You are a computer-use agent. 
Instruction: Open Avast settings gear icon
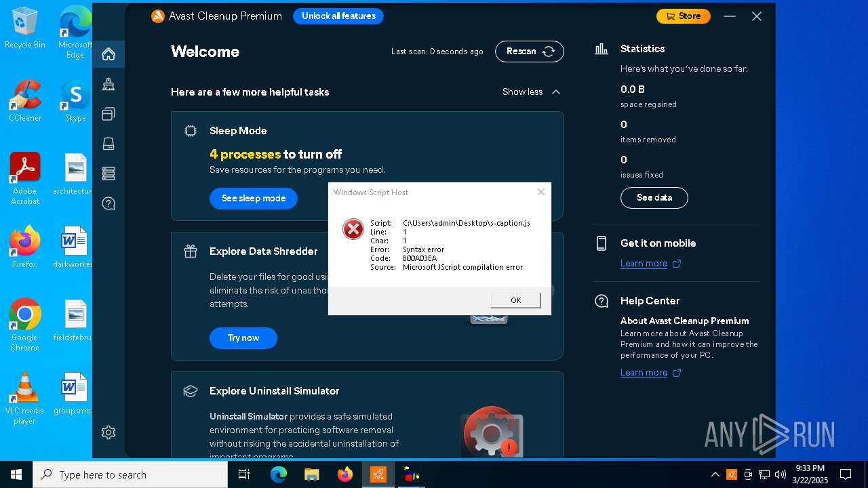pyautogui.click(x=108, y=432)
